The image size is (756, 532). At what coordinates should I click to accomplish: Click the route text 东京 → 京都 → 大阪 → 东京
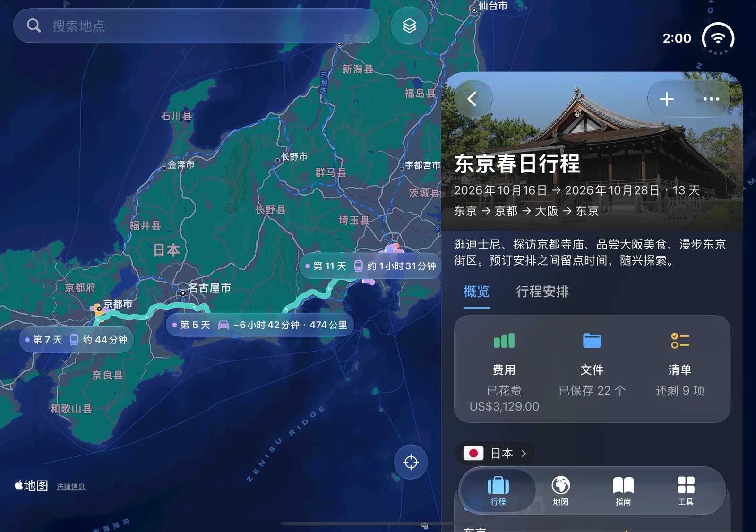click(x=526, y=211)
